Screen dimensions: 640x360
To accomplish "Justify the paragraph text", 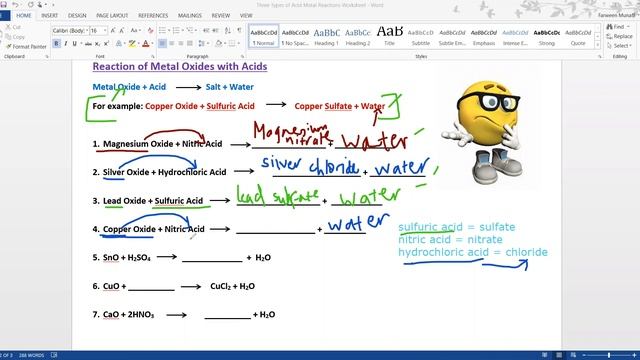I will 190,43.
